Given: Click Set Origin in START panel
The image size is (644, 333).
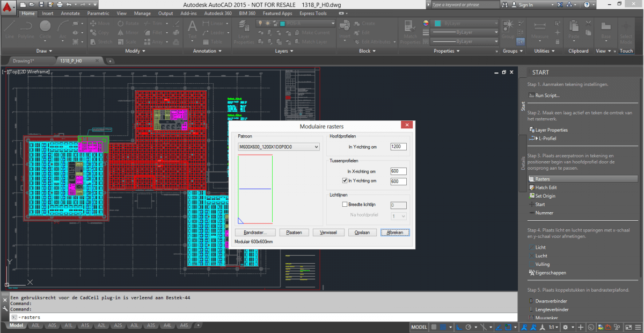Looking at the screenshot, I should click(542, 196).
